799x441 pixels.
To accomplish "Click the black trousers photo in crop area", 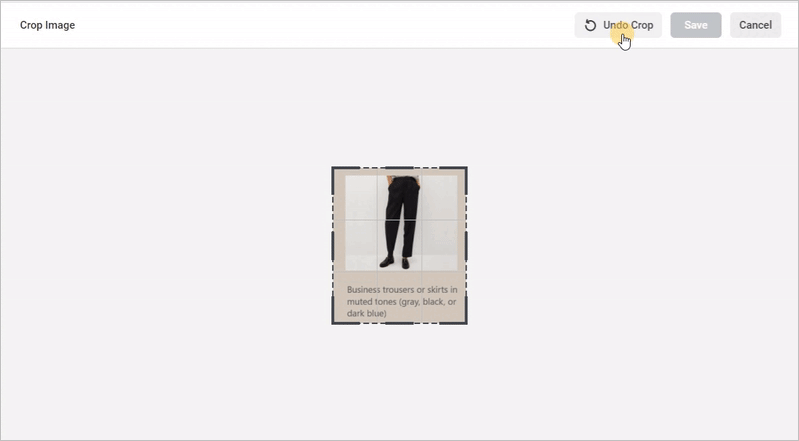I will [402, 223].
